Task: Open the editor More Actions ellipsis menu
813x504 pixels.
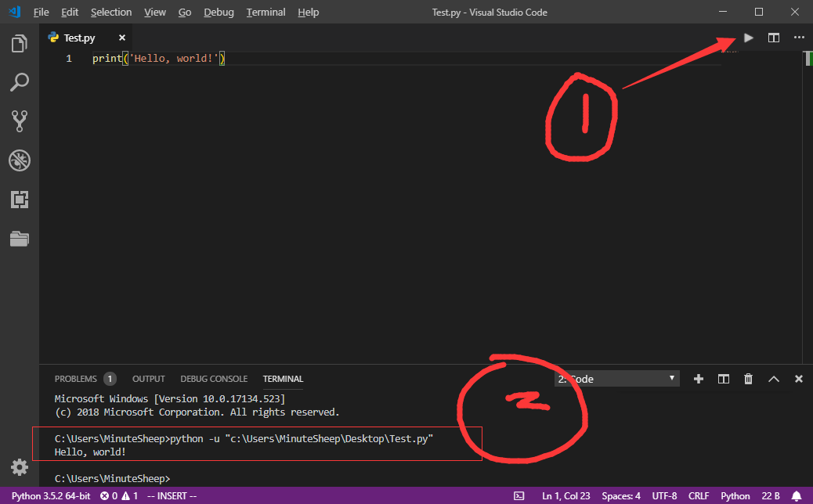Action: click(799, 37)
